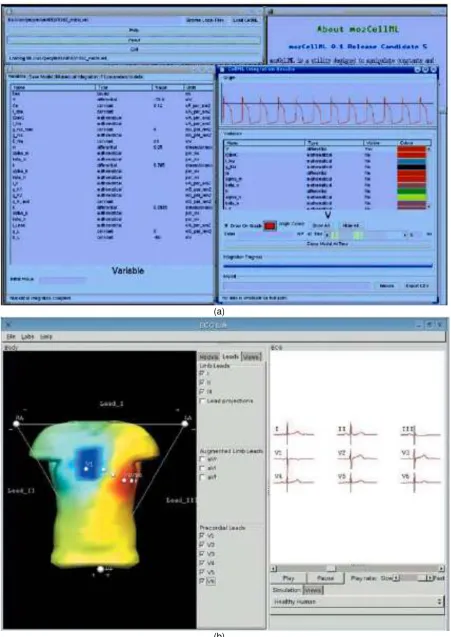Click the lead II ECG trace

tap(357, 433)
